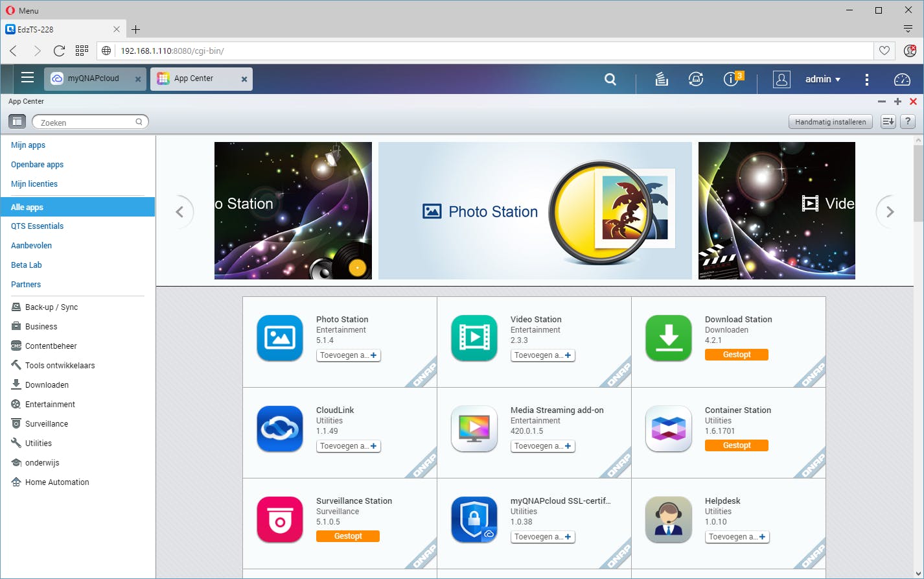Click the Helpdesk app icon
Screen dimensions: 924x579
pyautogui.click(x=669, y=519)
